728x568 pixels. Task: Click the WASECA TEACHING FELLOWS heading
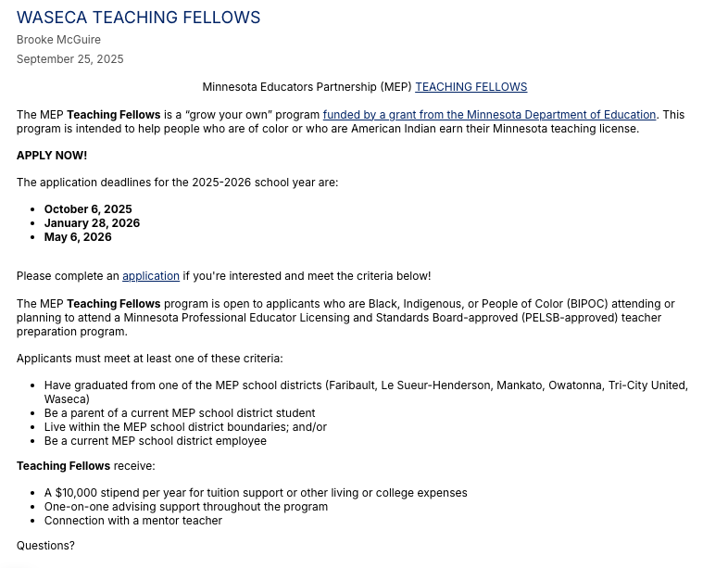coord(139,18)
